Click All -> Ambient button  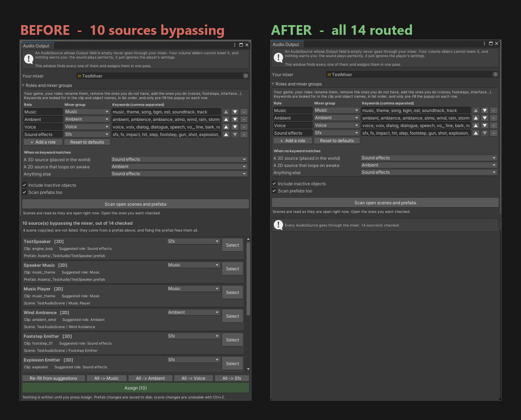pyautogui.click(x=150, y=378)
